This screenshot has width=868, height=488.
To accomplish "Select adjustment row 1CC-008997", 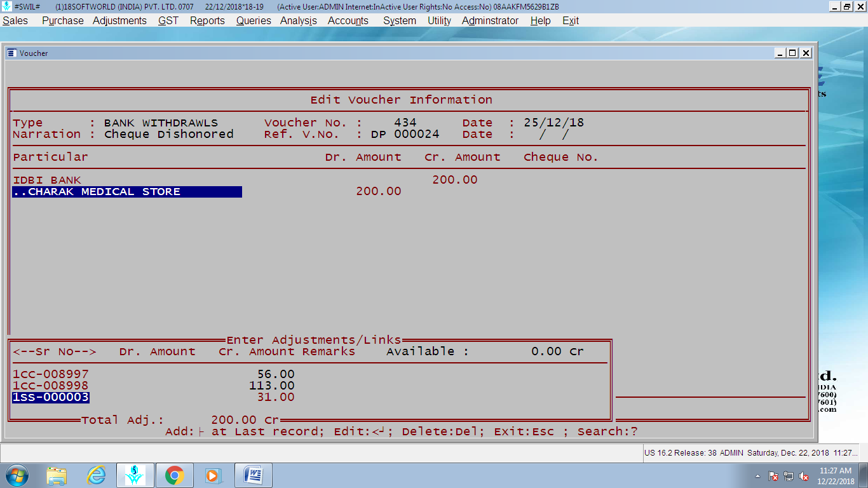I will pyautogui.click(x=51, y=374).
